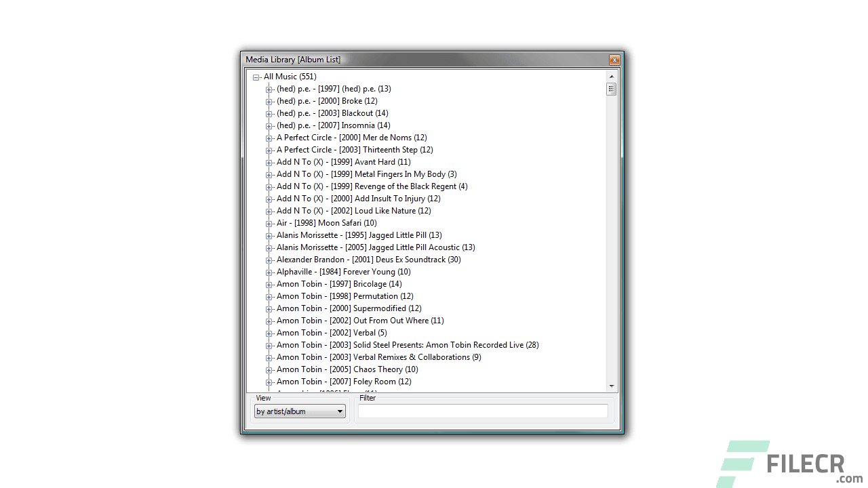Select Add N To (X) Metal Fingers In My Body
The width and height of the screenshot is (868, 488).
point(366,174)
